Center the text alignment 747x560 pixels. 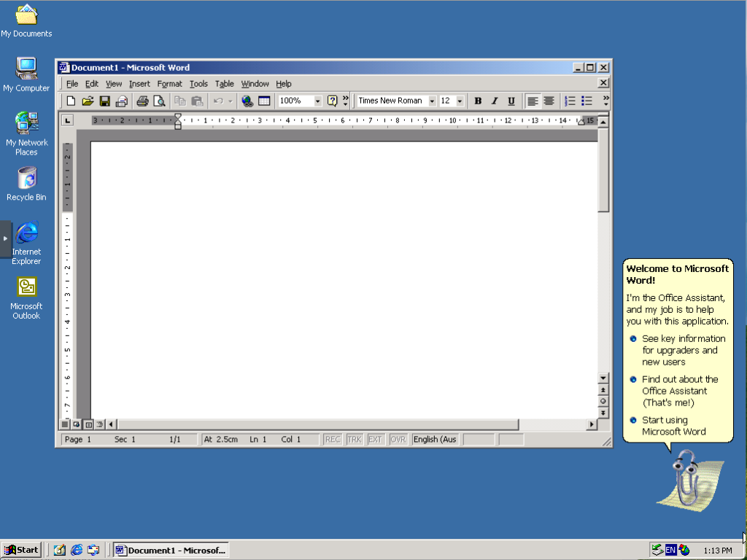[x=549, y=101]
